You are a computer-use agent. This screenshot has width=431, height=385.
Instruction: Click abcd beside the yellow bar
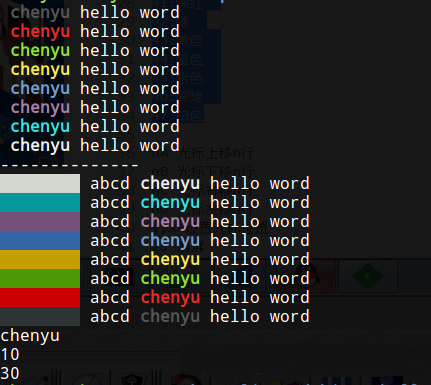[x=110, y=260]
